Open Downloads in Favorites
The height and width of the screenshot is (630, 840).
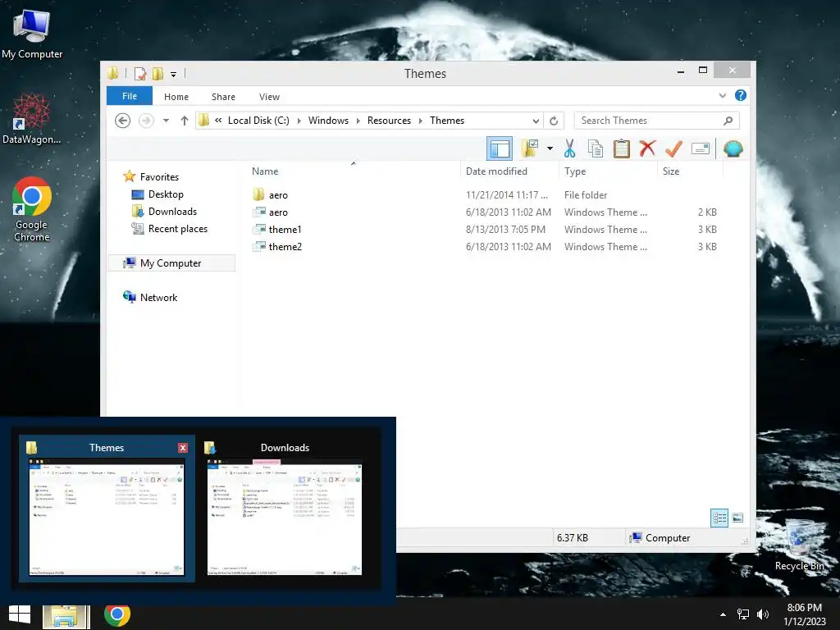click(172, 212)
